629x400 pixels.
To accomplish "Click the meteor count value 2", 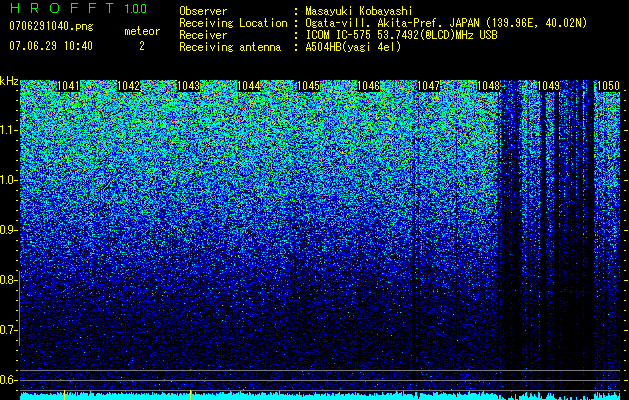I will pyautogui.click(x=142, y=46).
